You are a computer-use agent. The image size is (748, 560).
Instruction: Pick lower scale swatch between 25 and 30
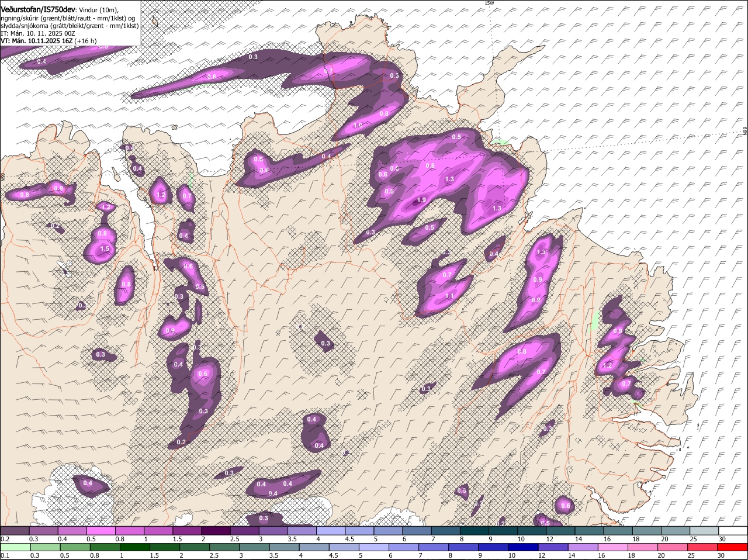703,547
